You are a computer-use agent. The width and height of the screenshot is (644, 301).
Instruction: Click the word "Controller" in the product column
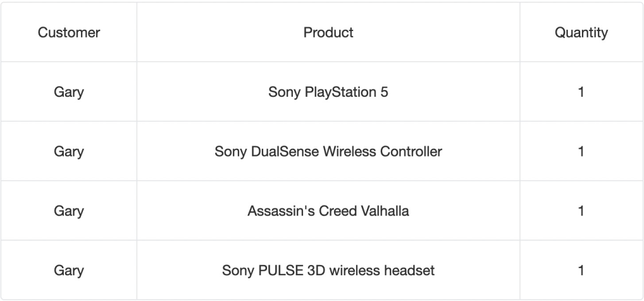412,152
